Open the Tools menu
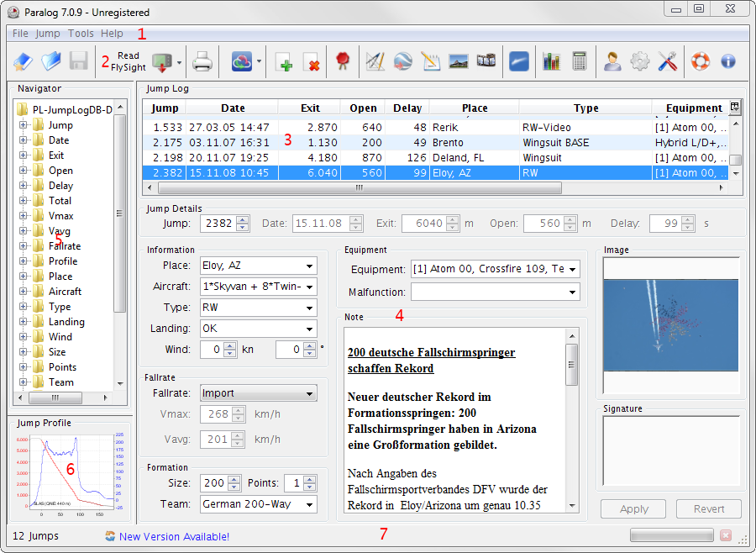The width and height of the screenshot is (756, 553). 81,34
